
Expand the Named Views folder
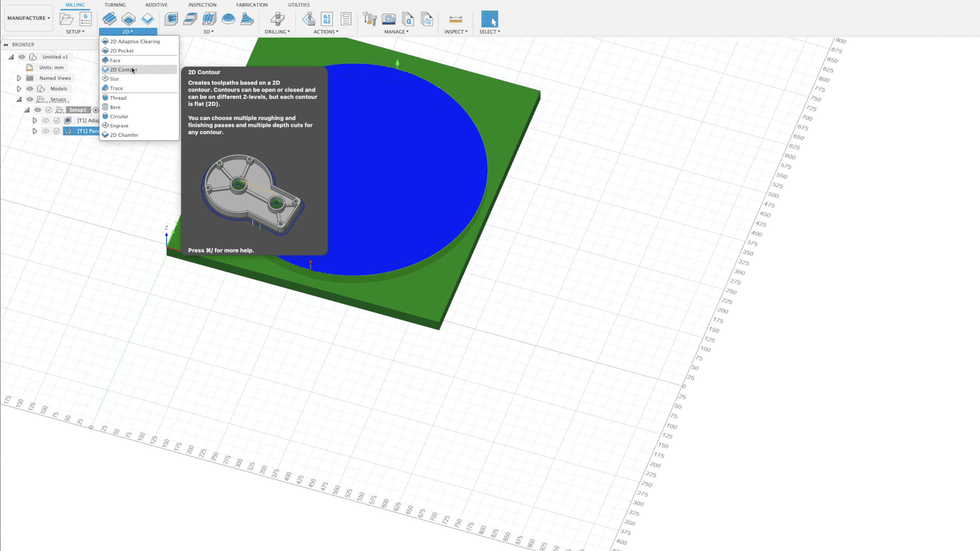(19, 78)
